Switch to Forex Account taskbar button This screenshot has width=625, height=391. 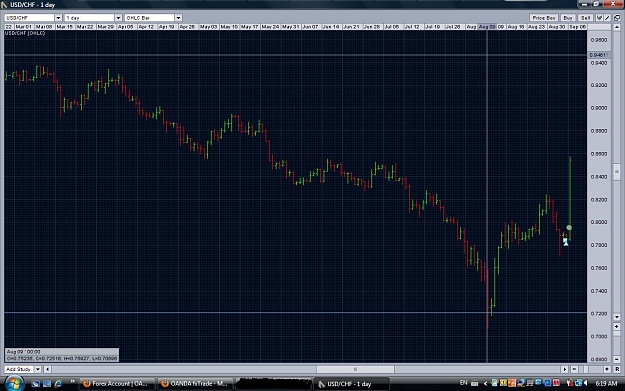coord(116,384)
